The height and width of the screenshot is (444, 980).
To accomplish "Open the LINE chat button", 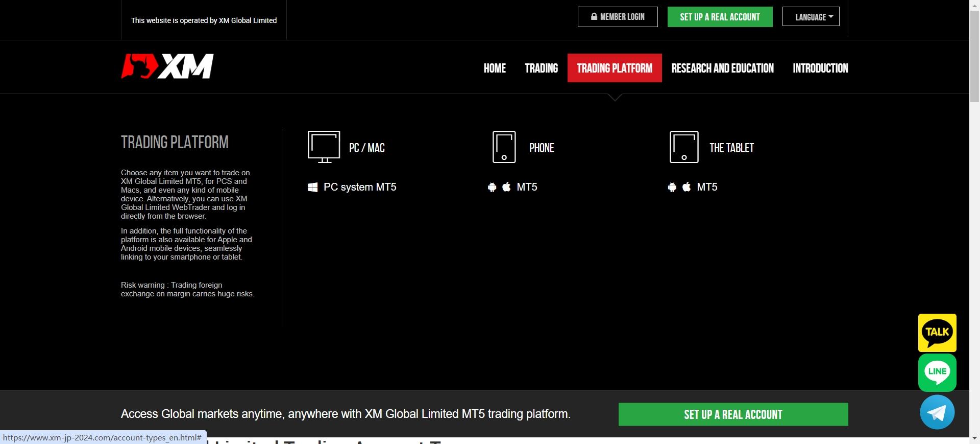I will 937,372.
